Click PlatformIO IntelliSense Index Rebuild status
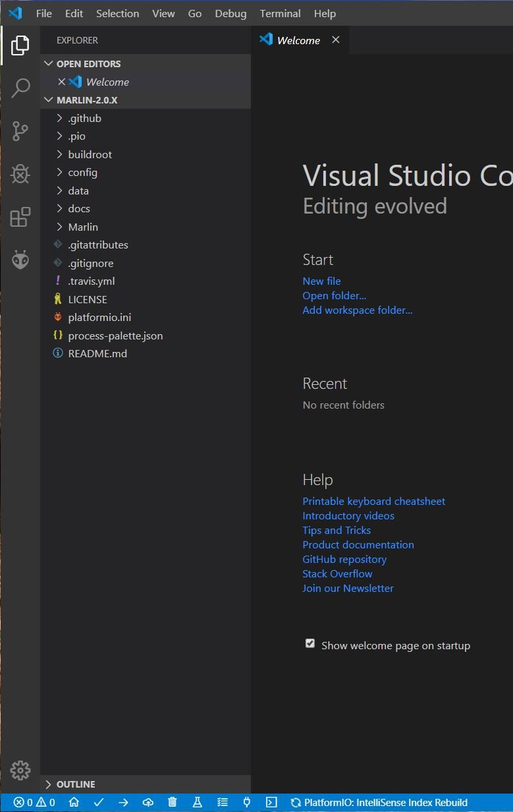Viewport: 513px width, 812px height. point(379,803)
